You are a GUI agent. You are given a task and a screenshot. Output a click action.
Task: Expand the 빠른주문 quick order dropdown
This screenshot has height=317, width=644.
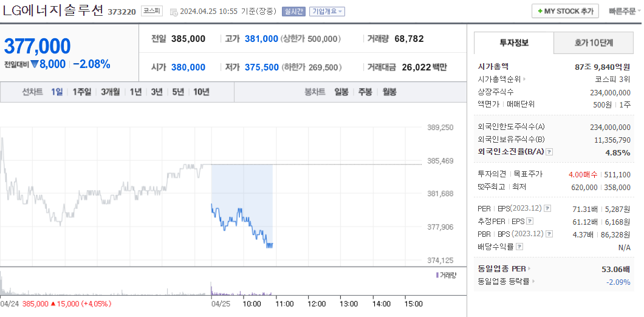coord(625,11)
